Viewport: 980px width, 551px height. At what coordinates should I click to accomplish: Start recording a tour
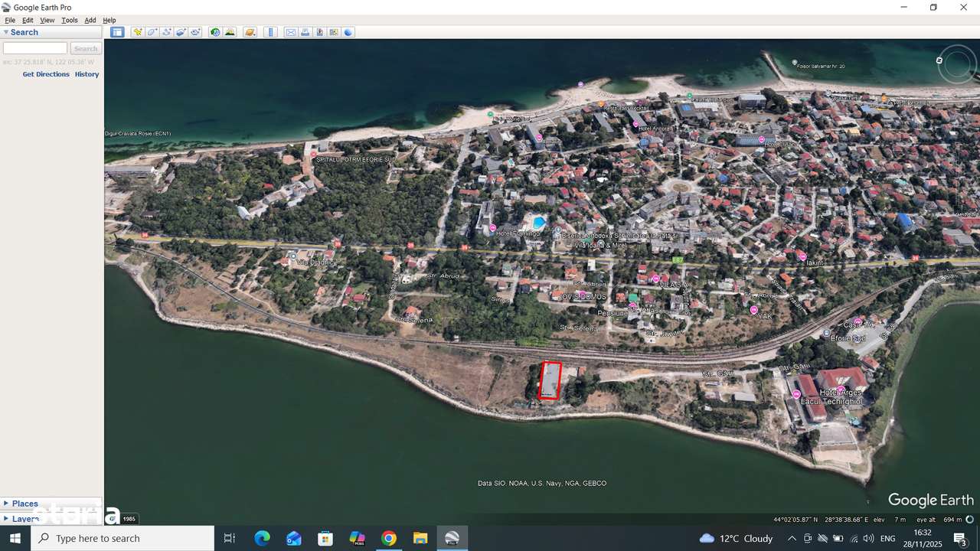194,31
